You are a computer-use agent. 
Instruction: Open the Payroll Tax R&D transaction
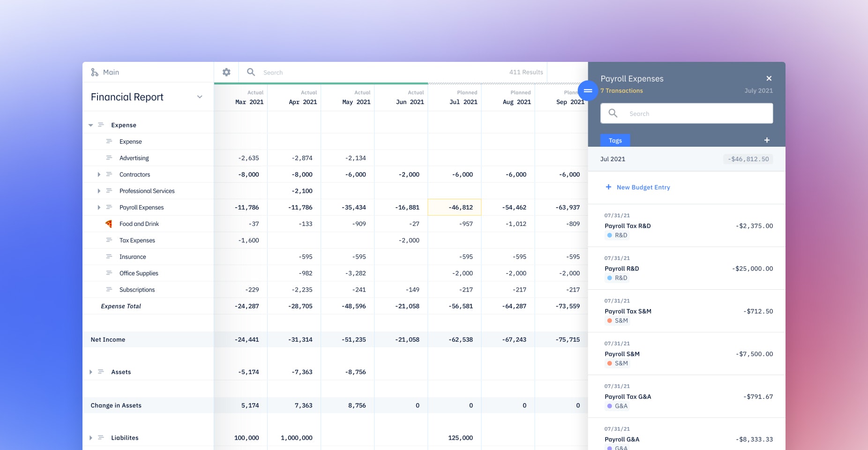pos(687,225)
